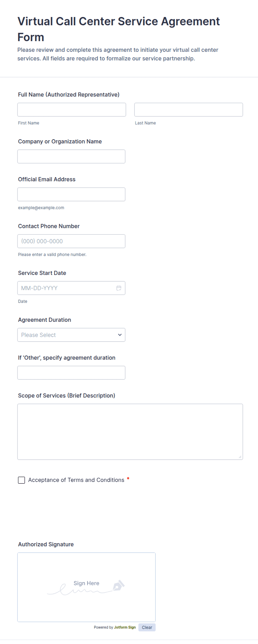258x644 pixels.
Task: Click the Authorized Signature label
Action: click(46, 544)
